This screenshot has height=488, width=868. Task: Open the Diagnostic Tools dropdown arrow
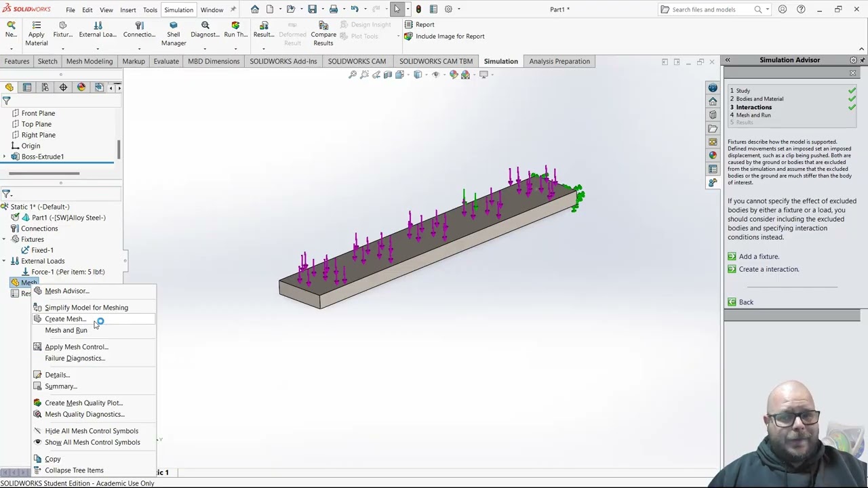pos(205,49)
